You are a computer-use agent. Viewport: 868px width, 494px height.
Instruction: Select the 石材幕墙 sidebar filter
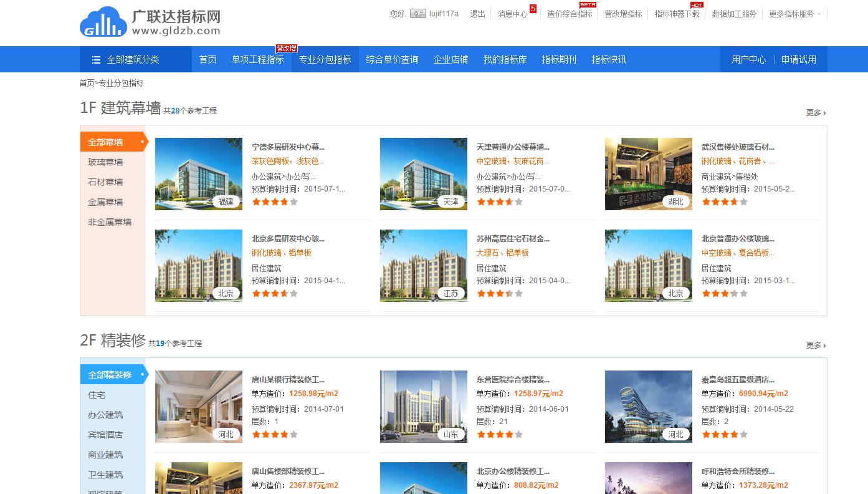point(105,182)
